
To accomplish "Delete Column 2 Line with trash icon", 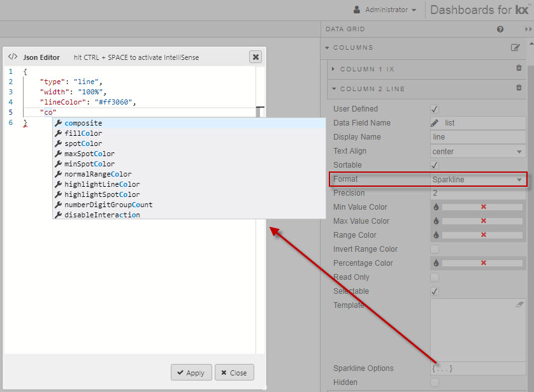I will pos(519,89).
